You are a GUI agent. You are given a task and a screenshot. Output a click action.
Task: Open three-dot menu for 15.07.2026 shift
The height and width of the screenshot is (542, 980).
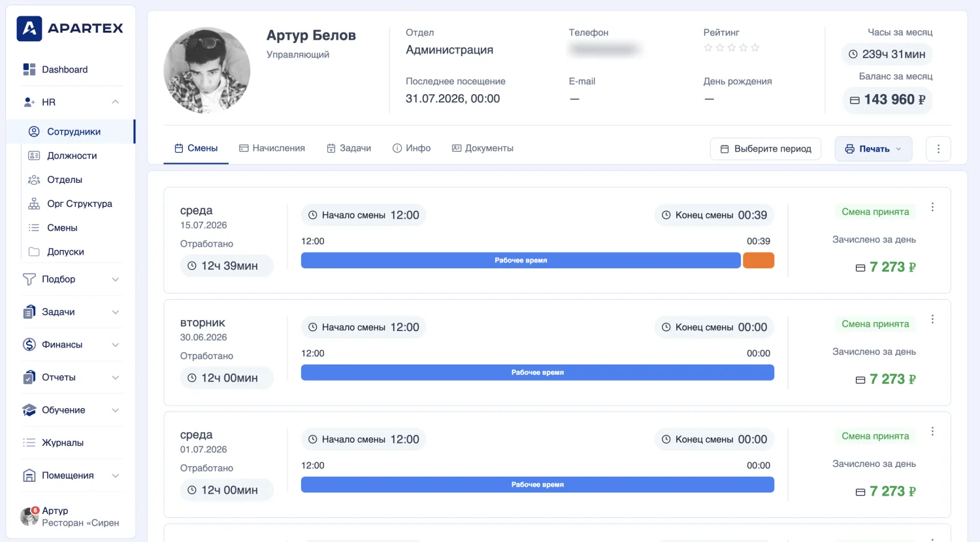coord(932,207)
